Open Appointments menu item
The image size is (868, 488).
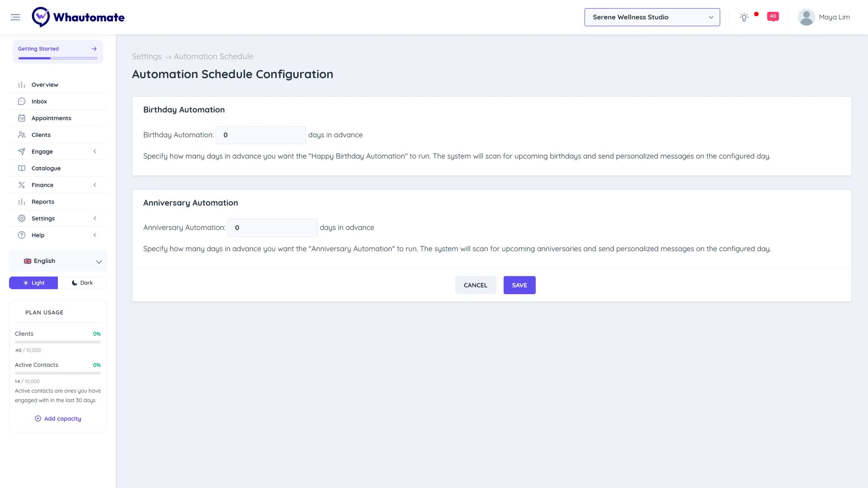pos(58,118)
